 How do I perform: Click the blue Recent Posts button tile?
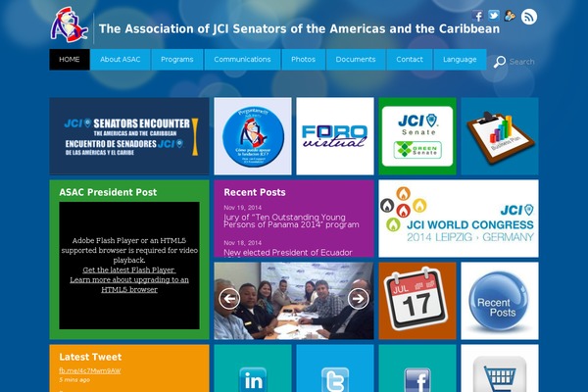pyautogui.click(x=500, y=301)
